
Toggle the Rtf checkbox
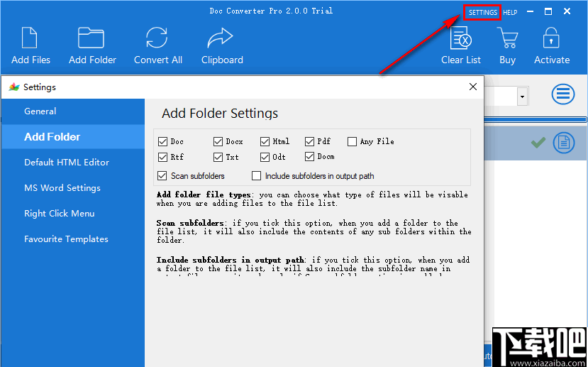[162, 157]
